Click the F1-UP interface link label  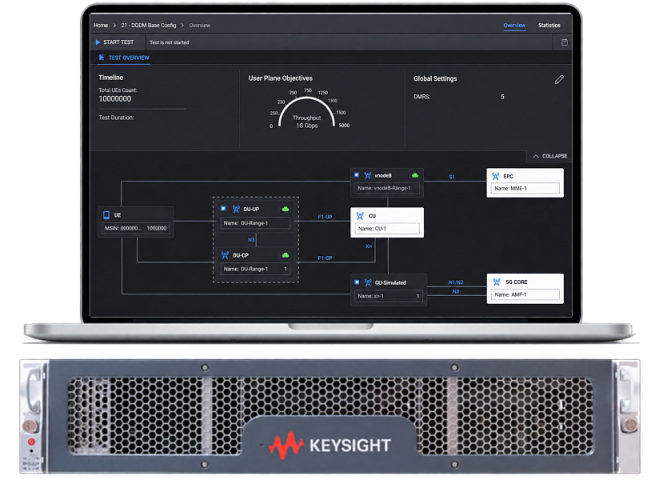coord(325,217)
